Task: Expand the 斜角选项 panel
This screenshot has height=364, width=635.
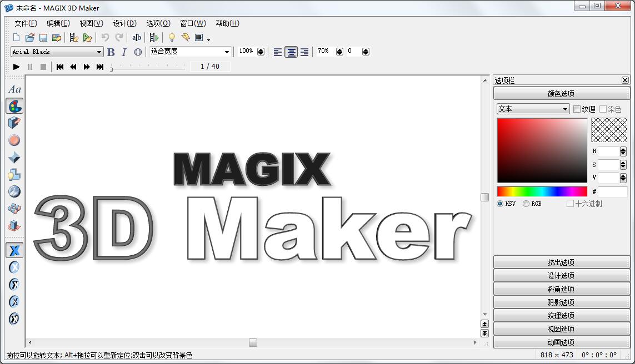Action: coord(561,289)
